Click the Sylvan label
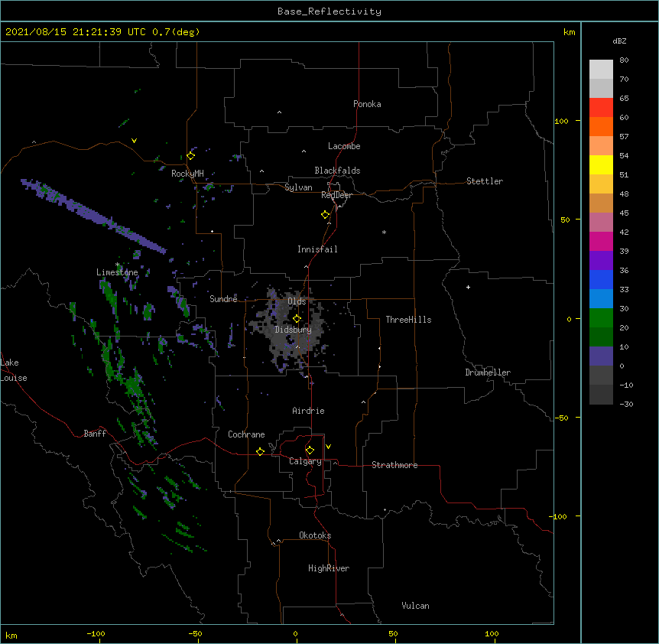This screenshot has width=659, height=644. pyautogui.click(x=298, y=187)
